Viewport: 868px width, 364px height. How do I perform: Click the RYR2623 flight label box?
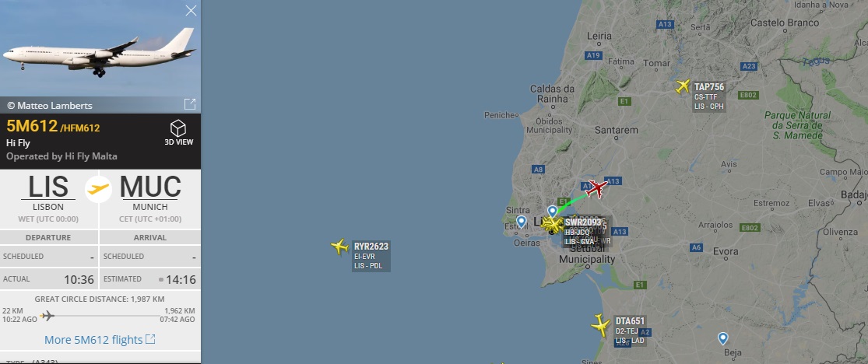[371, 256]
